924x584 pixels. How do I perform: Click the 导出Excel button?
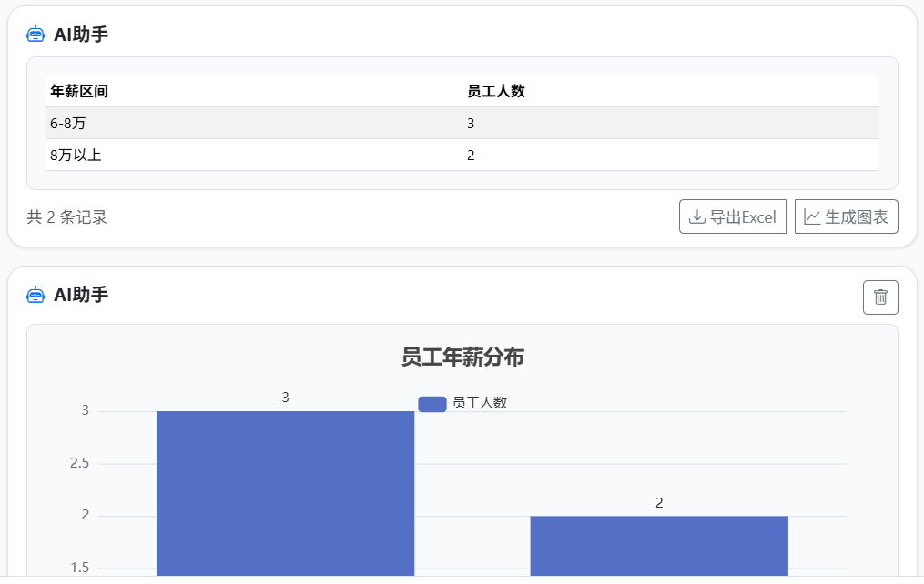pyautogui.click(x=733, y=216)
